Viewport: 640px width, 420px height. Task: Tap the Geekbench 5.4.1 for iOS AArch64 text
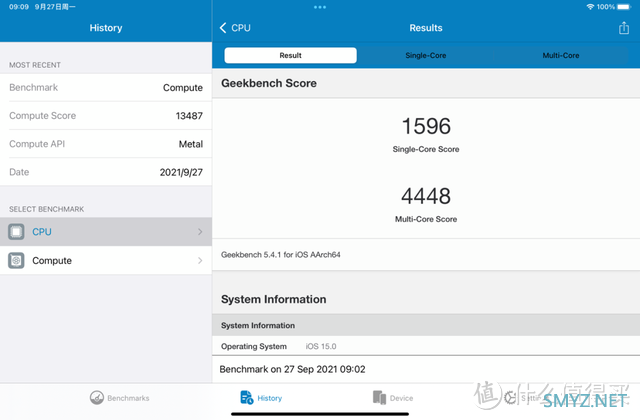pos(280,255)
